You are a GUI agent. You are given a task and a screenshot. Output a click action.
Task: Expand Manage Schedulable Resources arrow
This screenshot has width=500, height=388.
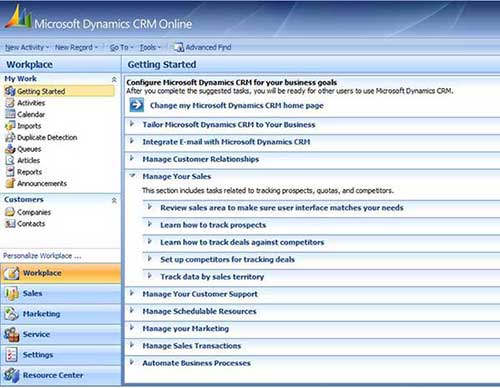132,310
